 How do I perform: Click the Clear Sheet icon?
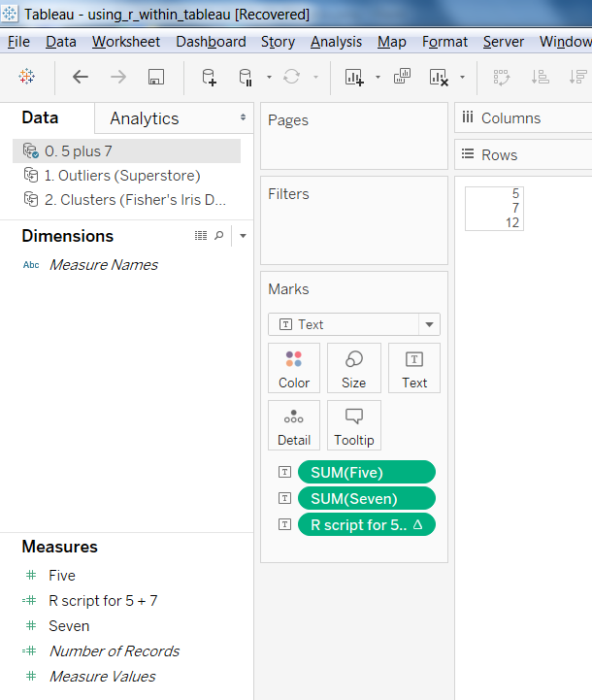[439, 77]
